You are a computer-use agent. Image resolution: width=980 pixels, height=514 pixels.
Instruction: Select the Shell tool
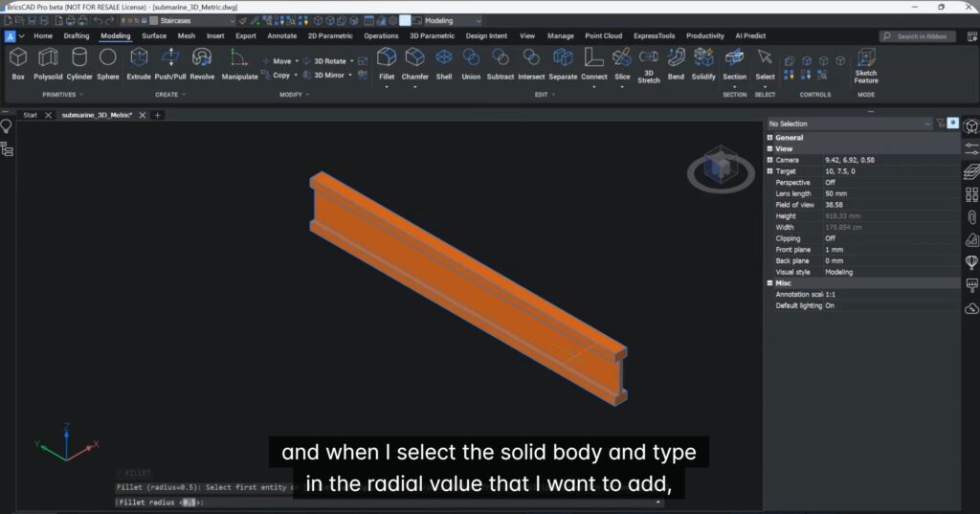[444, 64]
